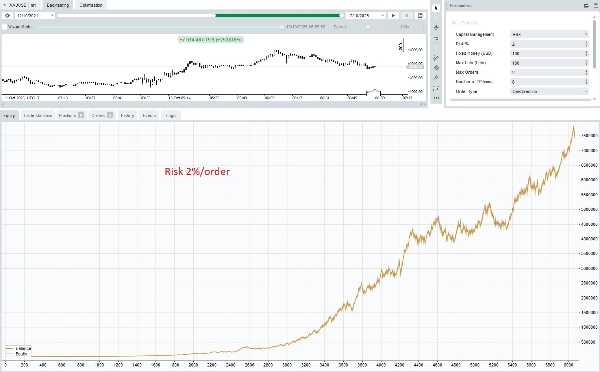Screen dimensions: 600x372
Task: Expand the XAUUSD instance dropdown arrow
Action: 4,5
